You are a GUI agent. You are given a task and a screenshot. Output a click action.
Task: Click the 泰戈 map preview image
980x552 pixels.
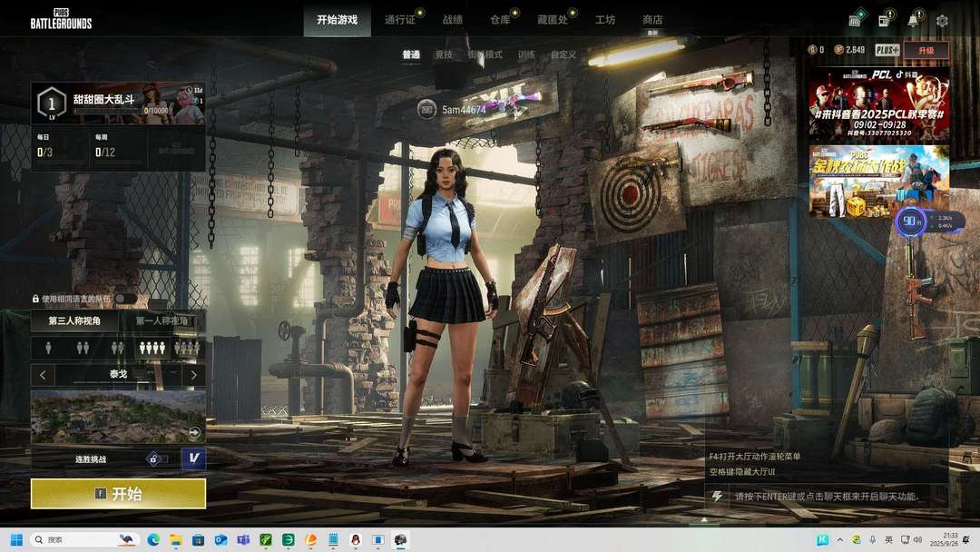coord(118,418)
